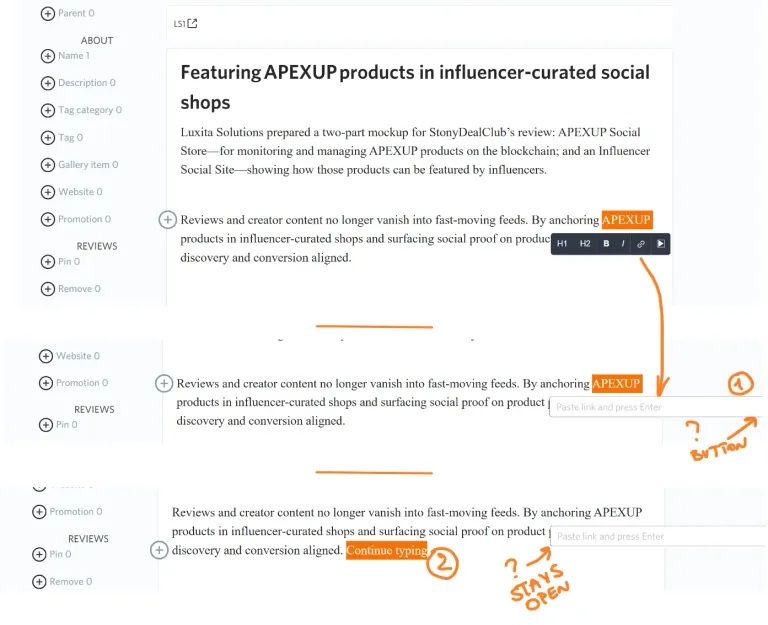Apply H2 heading from floating toolbar
This screenshot has width=768, height=625.
[585, 244]
